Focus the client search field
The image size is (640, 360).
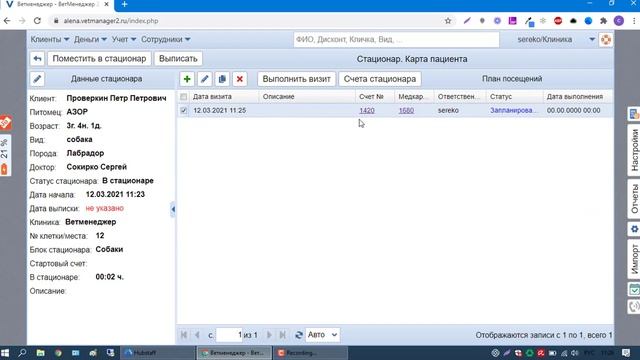coord(396,40)
